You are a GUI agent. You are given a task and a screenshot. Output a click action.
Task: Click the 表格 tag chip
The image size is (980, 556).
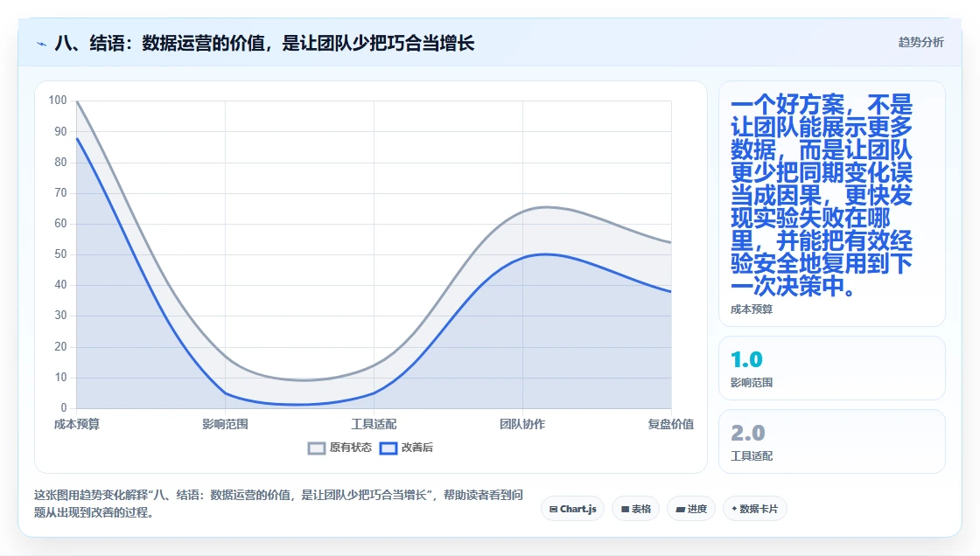click(x=635, y=509)
